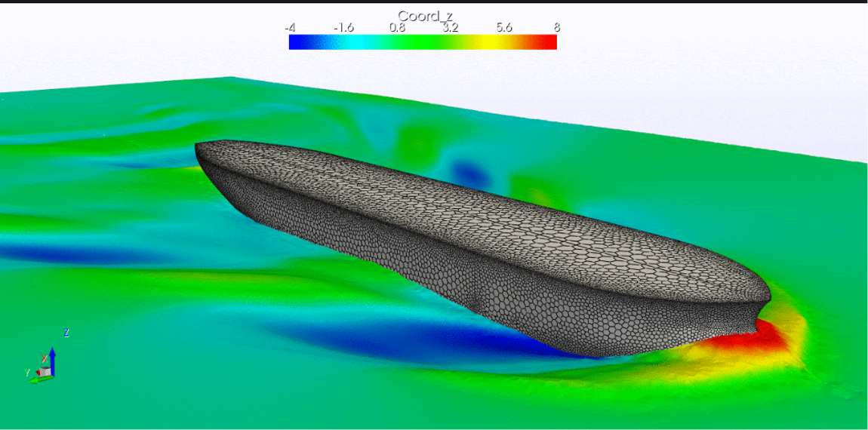Click the blue end of color bar

(296, 42)
